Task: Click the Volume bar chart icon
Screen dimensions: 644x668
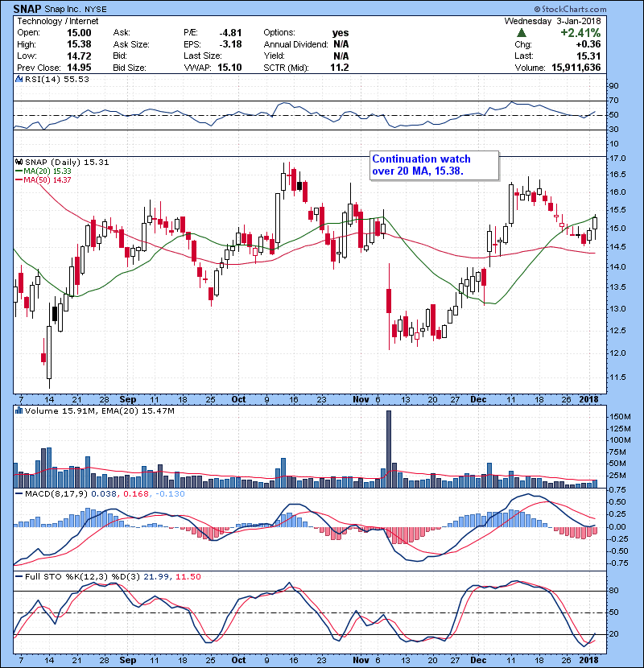Action: tap(19, 411)
